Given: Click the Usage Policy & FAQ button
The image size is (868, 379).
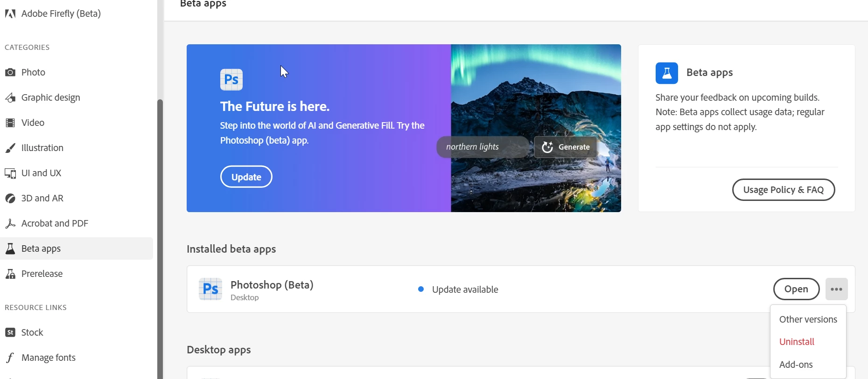Looking at the screenshot, I should pos(784,190).
